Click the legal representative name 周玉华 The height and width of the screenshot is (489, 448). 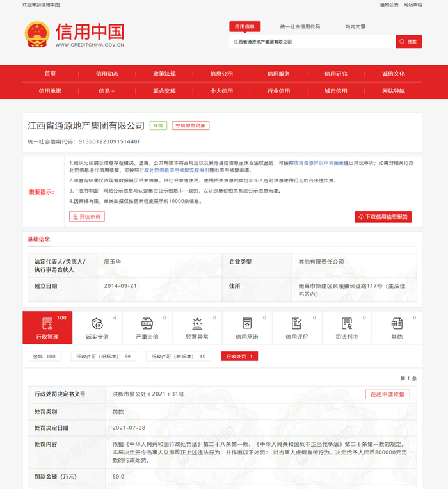point(113,262)
